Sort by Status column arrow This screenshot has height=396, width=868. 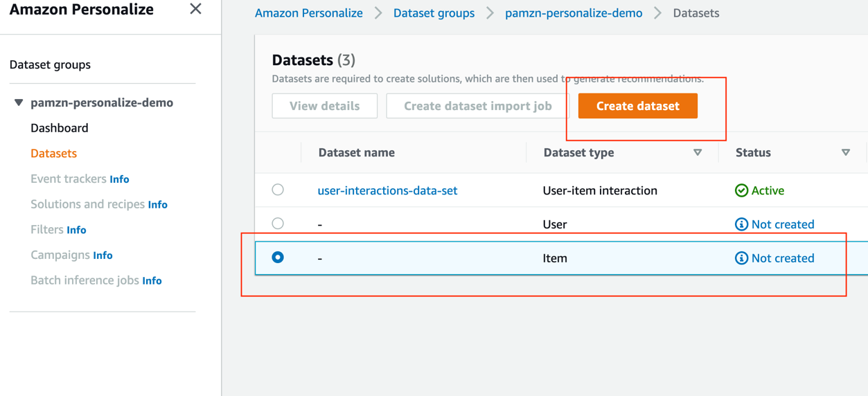(846, 152)
